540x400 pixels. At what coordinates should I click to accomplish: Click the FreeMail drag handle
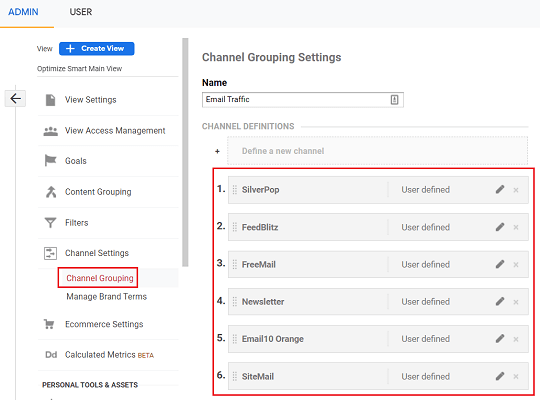(235, 265)
